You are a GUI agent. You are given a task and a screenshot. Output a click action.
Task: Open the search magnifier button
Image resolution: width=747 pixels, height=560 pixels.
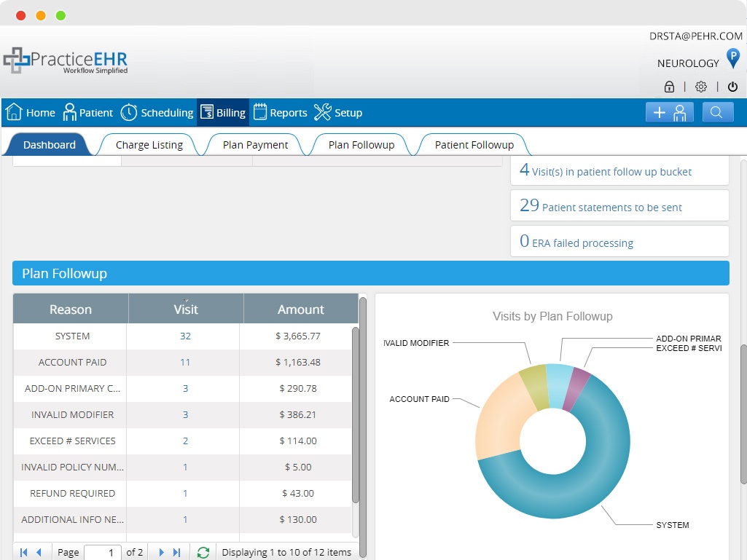717,112
